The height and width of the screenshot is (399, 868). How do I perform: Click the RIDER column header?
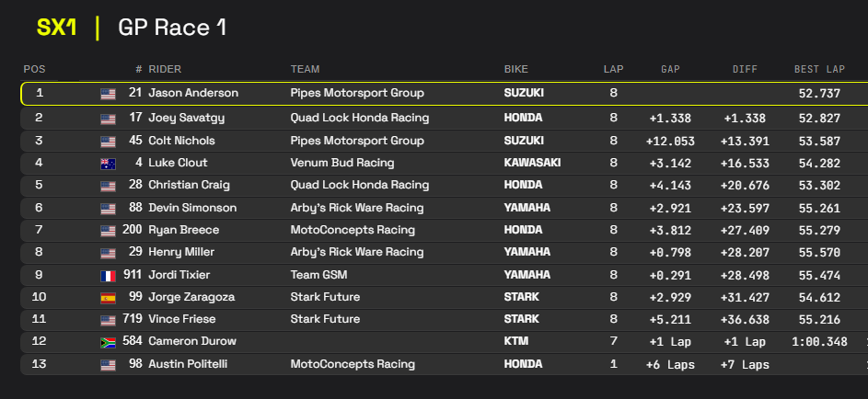click(165, 69)
